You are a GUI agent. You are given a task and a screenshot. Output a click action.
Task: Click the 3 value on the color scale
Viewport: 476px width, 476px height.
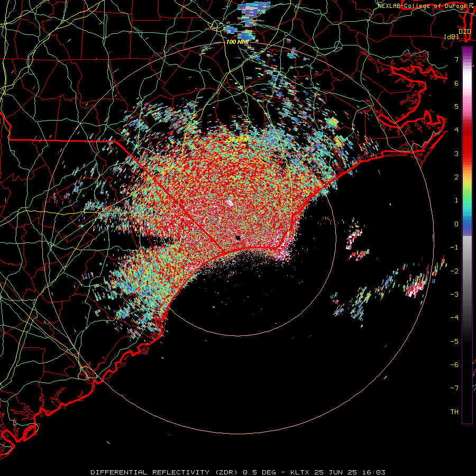tap(456, 153)
